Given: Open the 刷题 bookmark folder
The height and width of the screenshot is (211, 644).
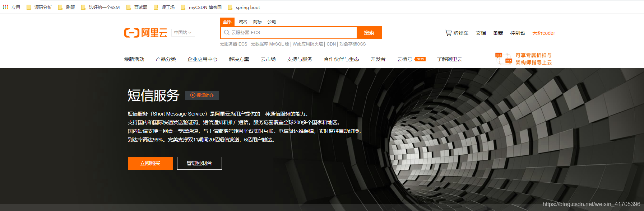Looking at the screenshot, I should pyautogui.click(x=66, y=7).
